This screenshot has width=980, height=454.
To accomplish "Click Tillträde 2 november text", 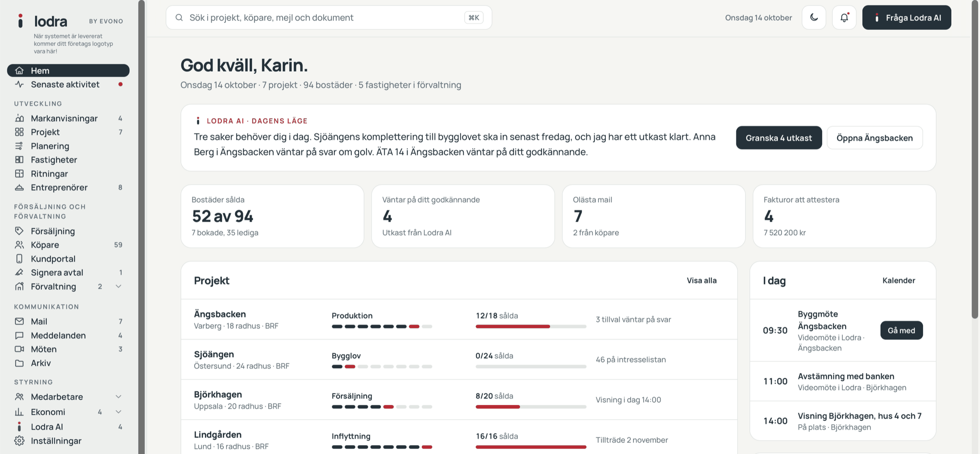I will tap(632, 440).
